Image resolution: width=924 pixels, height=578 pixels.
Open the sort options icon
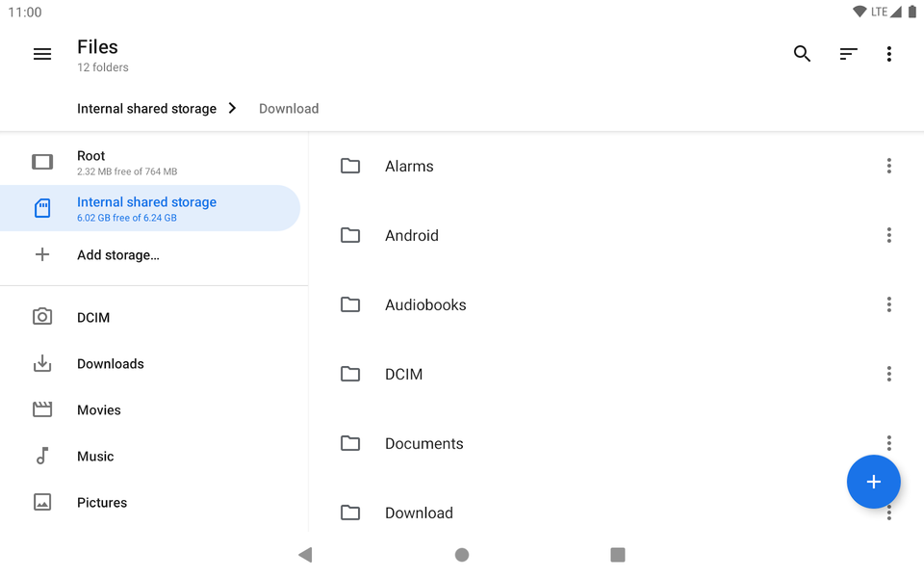pos(848,54)
